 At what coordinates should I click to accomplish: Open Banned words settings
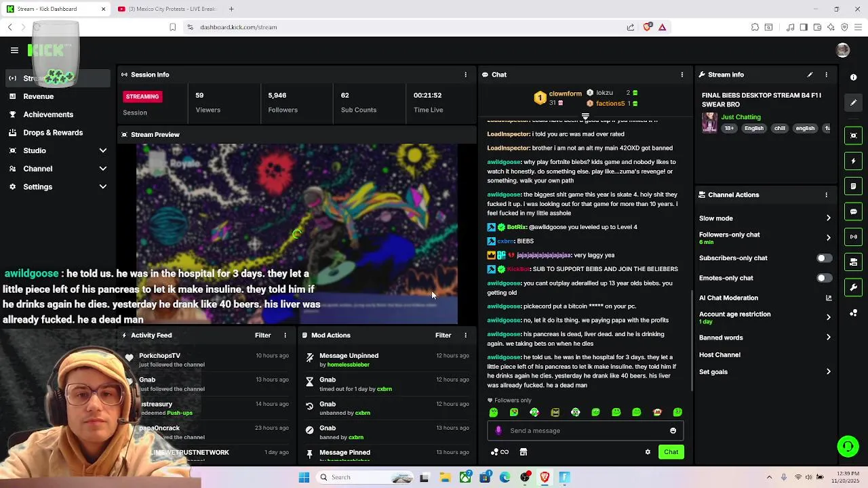765,338
